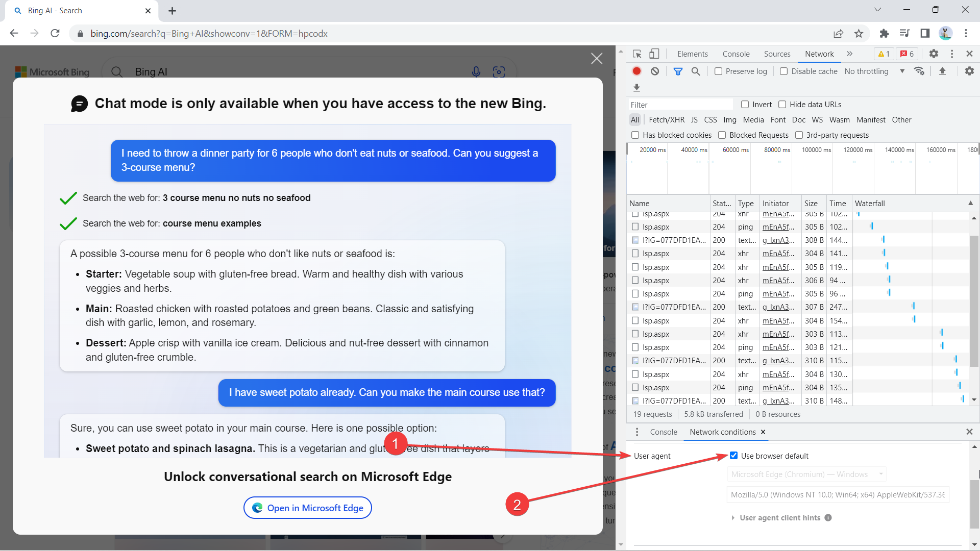The width and height of the screenshot is (980, 551).
Task: Click the microphone voice search icon
Action: coord(476,72)
